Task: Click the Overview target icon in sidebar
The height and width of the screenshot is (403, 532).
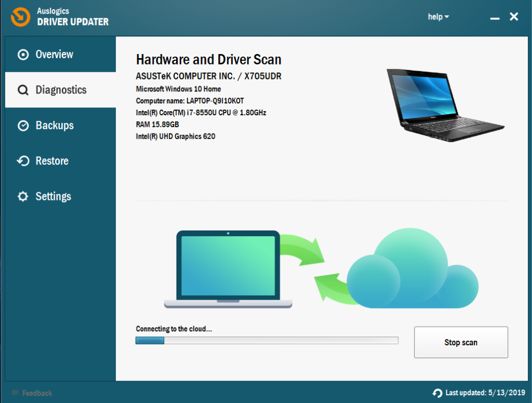Action: (x=23, y=55)
